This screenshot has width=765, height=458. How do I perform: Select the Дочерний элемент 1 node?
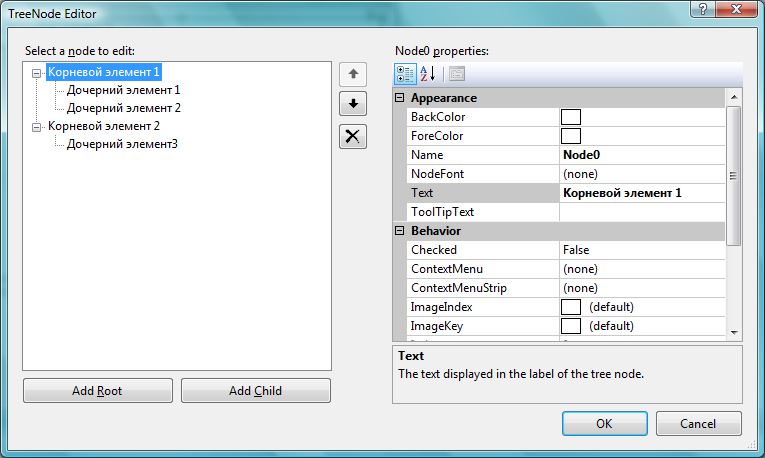[123, 90]
